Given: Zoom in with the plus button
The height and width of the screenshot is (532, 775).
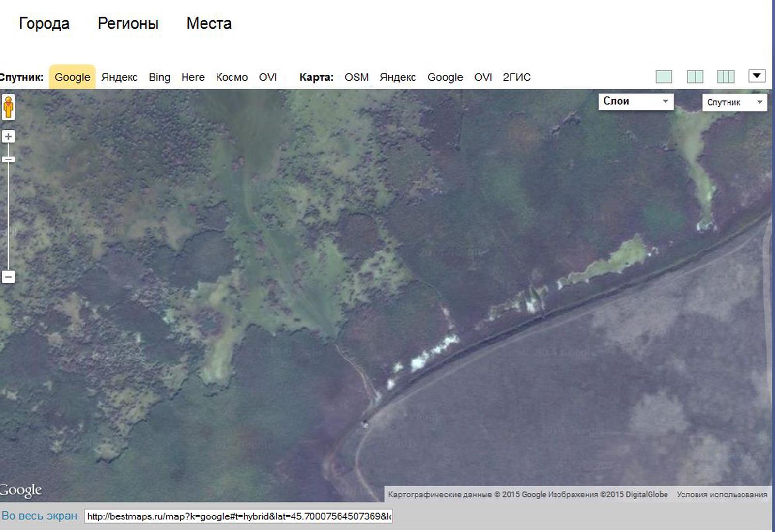Looking at the screenshot, I should coord(8,137).
